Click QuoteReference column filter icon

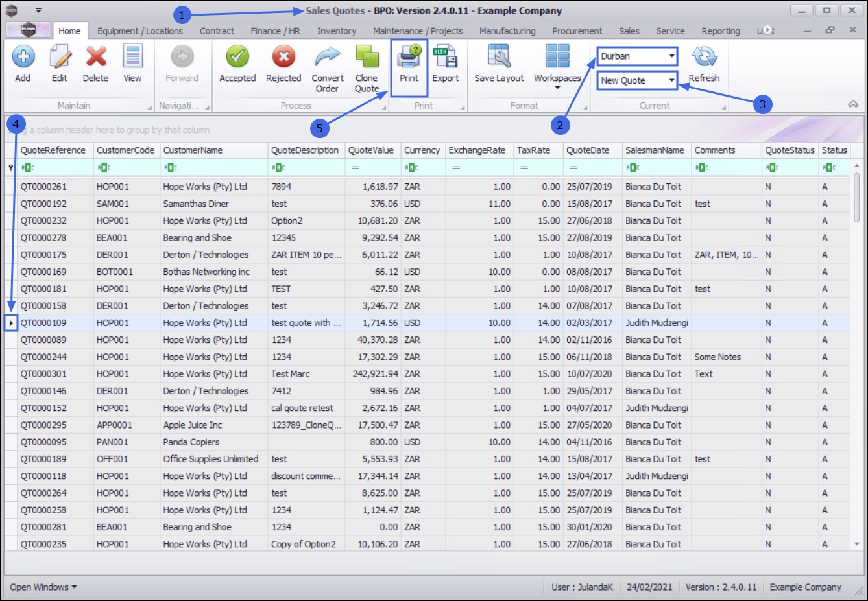pos(28,167)
